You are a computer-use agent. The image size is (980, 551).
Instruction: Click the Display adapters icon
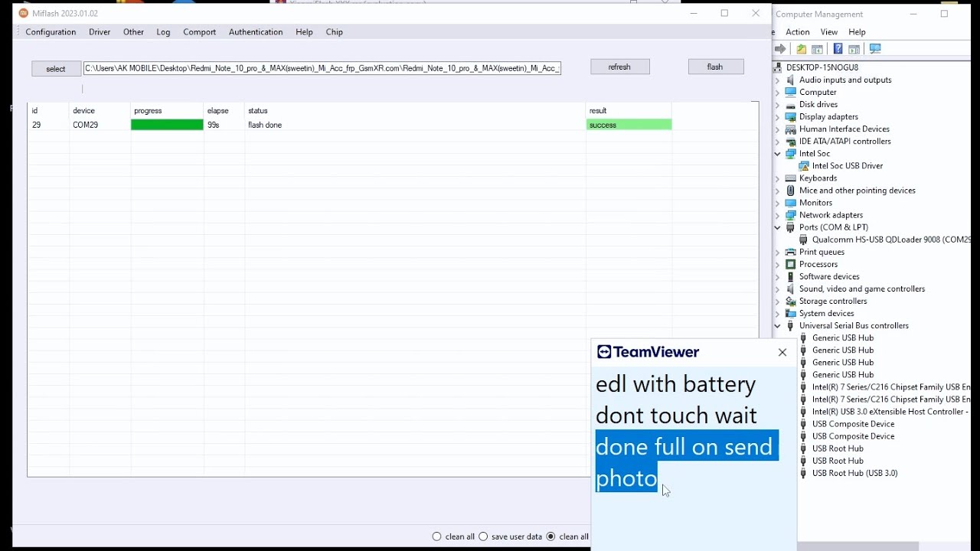(791, 116)
